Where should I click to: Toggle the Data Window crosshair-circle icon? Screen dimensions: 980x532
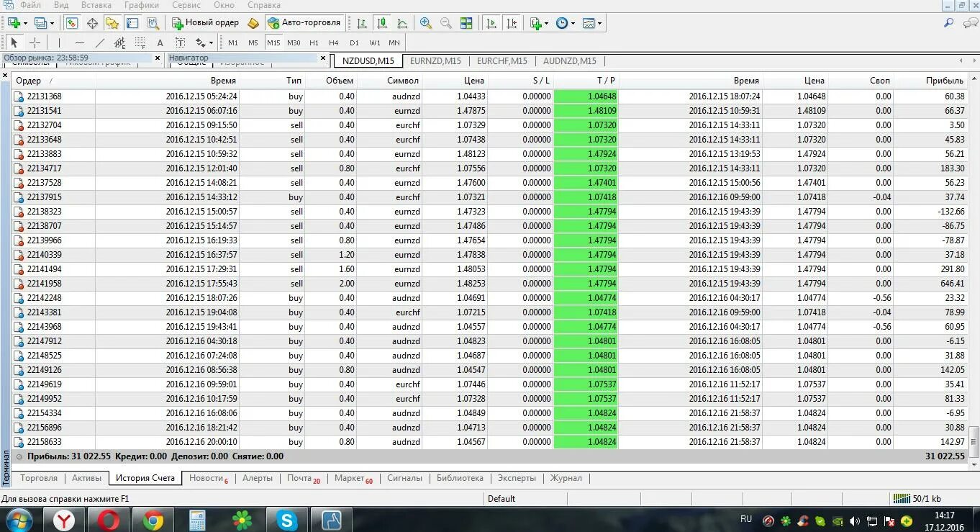point(92,23)
